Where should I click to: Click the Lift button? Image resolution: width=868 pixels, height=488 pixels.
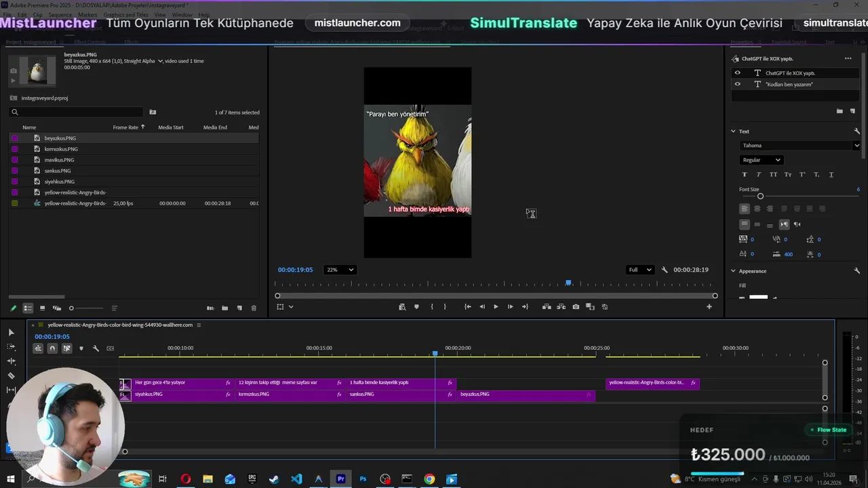pos(547,307)
